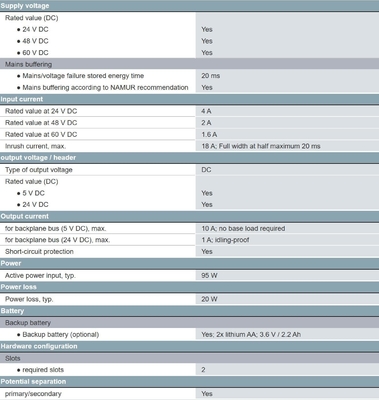The height and width of the screenshot is (400, 379).
Task: Select the Inrush current, max. row label
Action: point(35,146)
